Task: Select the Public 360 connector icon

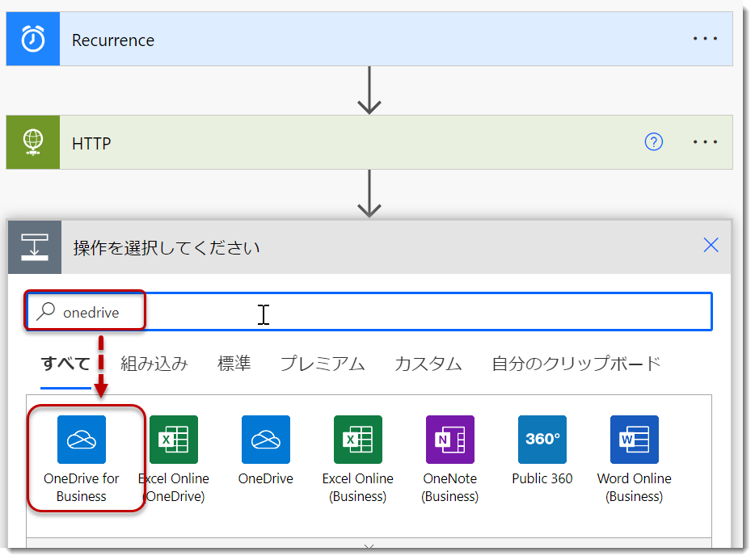Action: coord(542,439)
